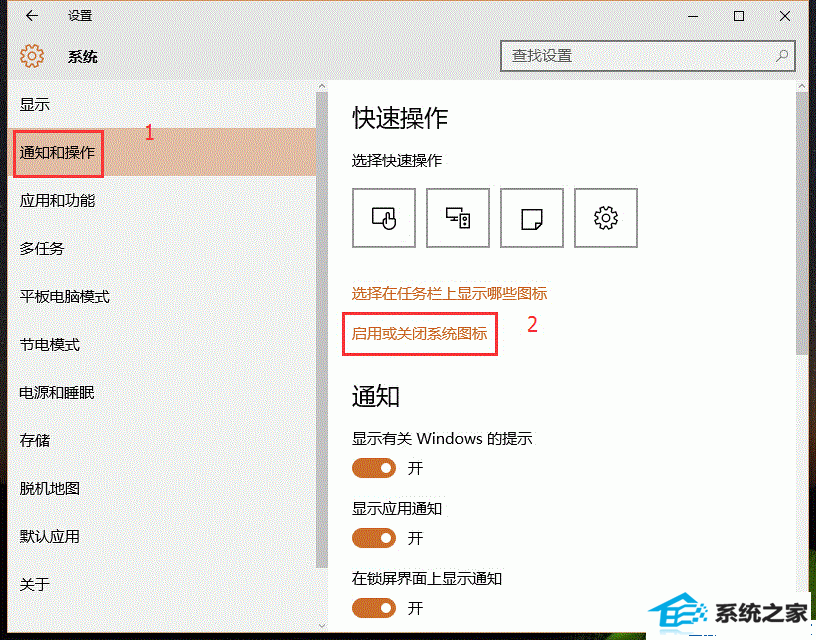Switch to the 存储 settings page
Screen dimensions: 816x640
(x=35, y=441)
